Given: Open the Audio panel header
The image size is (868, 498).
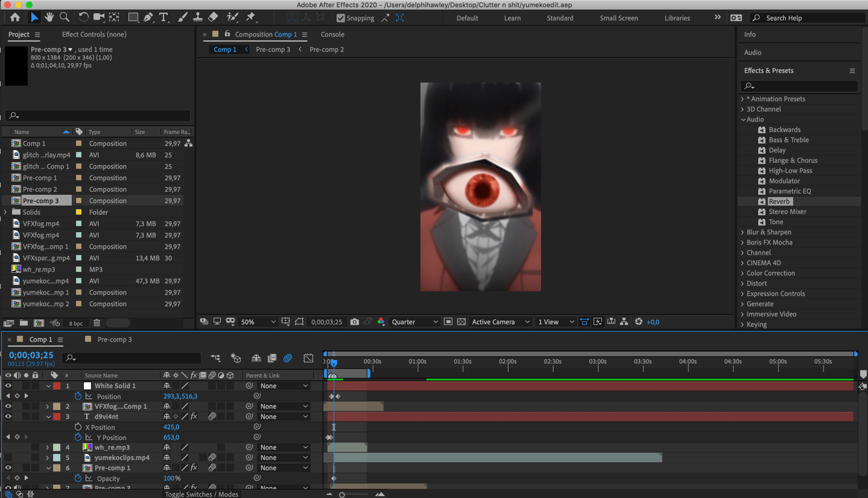Looking at the screenshot, I should pos(753,52).
